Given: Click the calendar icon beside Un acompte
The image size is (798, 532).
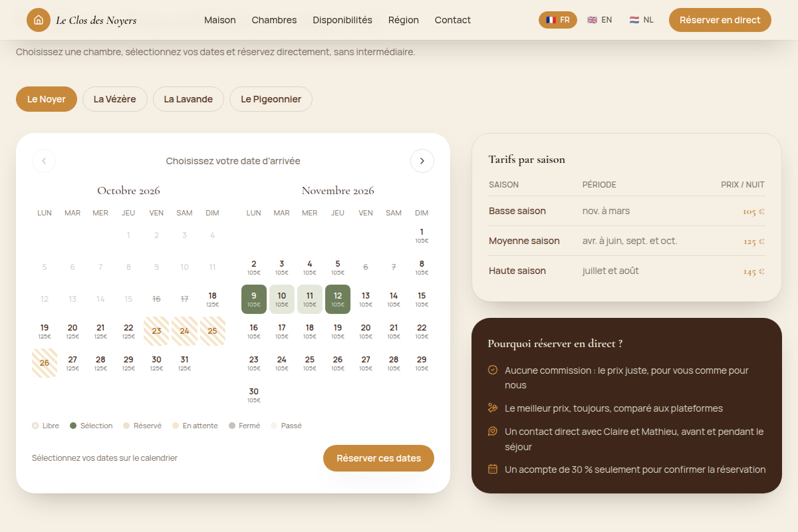Looking at the screenshot, I should pos(493,469).
